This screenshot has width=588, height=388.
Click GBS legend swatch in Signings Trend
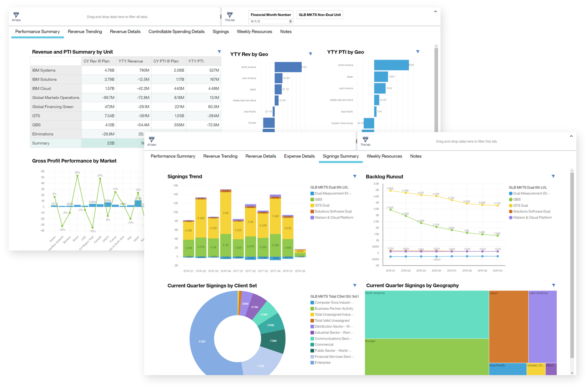312,200
